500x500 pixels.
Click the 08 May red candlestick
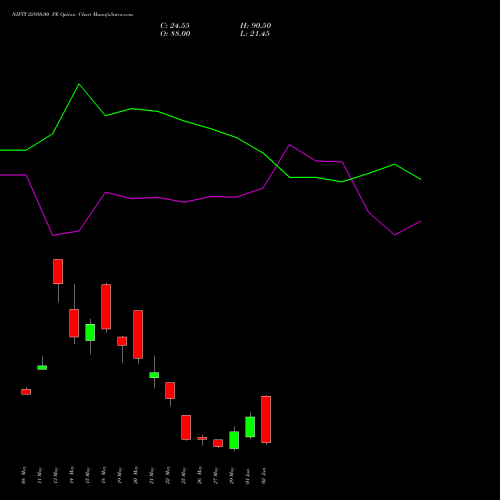[x=26, y=392]
